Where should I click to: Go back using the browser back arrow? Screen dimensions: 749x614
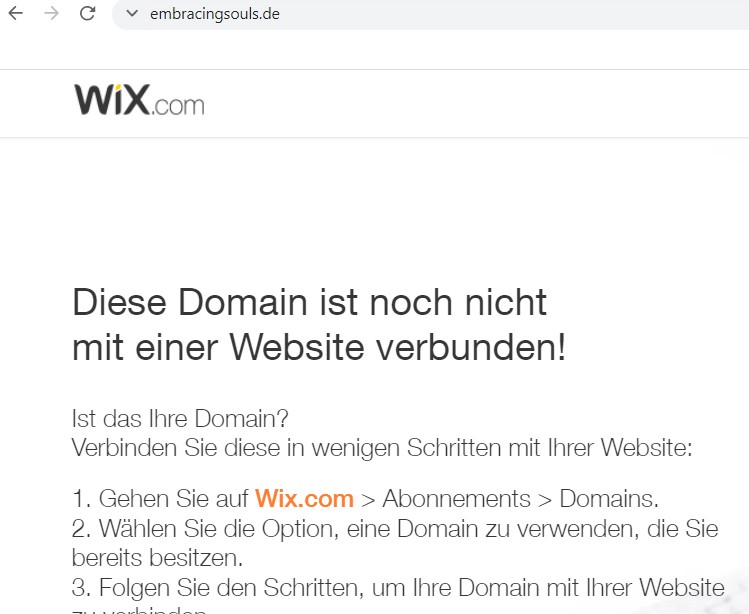pos(16,13)
